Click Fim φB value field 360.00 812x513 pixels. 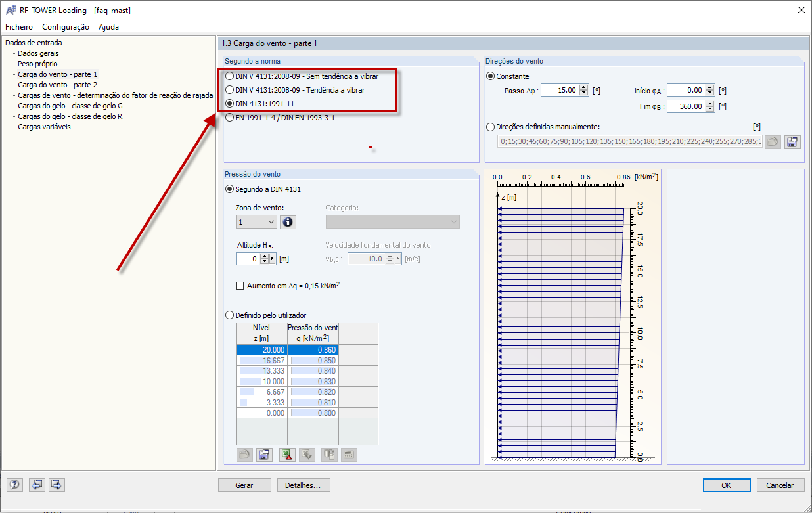(686, 106)
